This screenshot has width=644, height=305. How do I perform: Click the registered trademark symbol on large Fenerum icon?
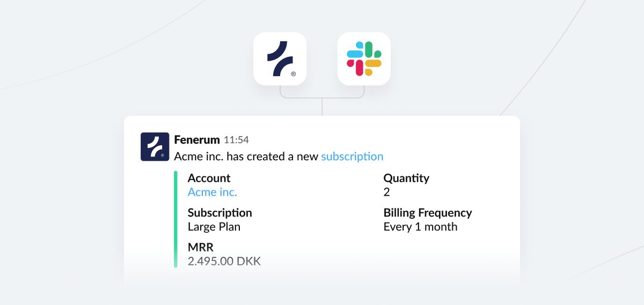click(293, 74)
